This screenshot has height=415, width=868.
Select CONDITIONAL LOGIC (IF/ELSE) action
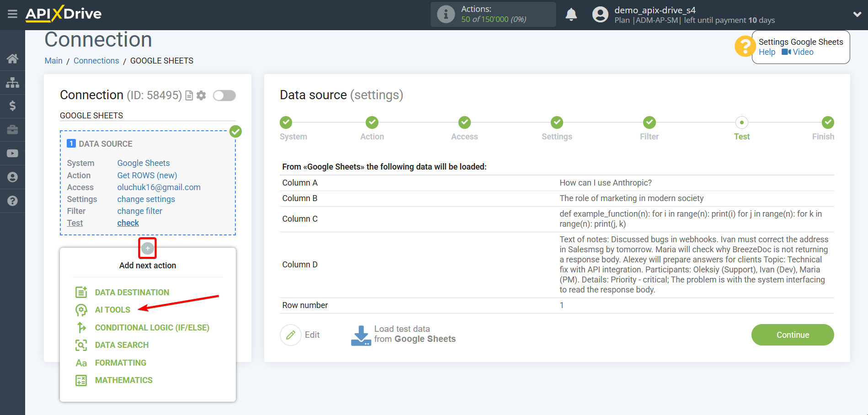[152, 328]
